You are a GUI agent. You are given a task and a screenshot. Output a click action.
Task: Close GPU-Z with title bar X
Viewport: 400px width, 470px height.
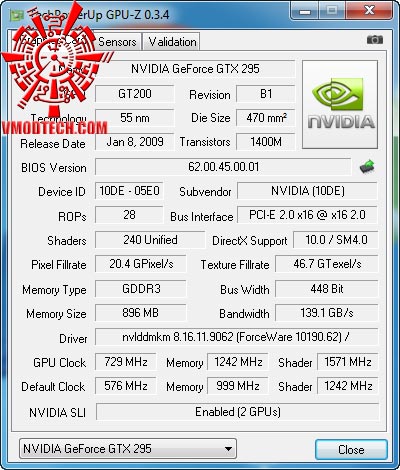(369, 11)
